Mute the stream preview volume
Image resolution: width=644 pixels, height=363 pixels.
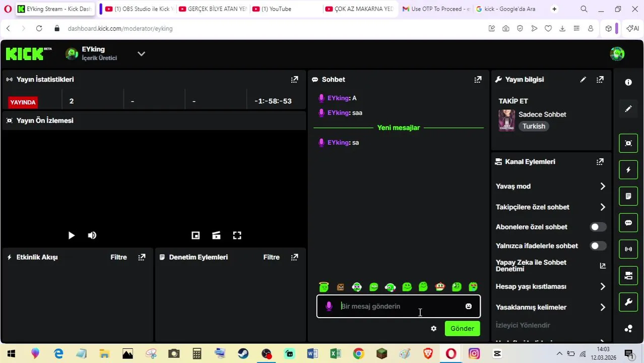92,235
